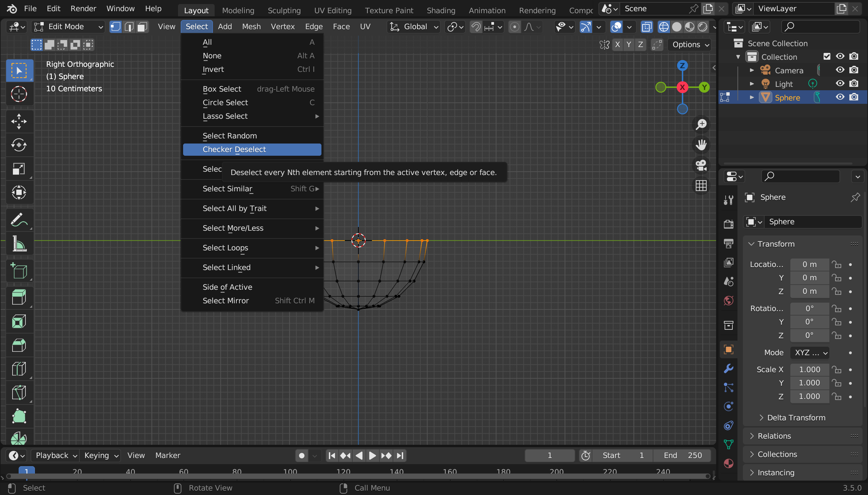
Task: Open Global transform orientation dropdown
Action: coord(413,26)
